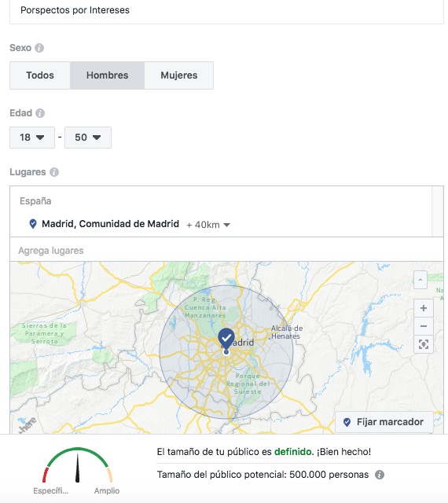Click the info icon next to Lugares
Screen dimensions: 448x503
[x=54, y=172]
